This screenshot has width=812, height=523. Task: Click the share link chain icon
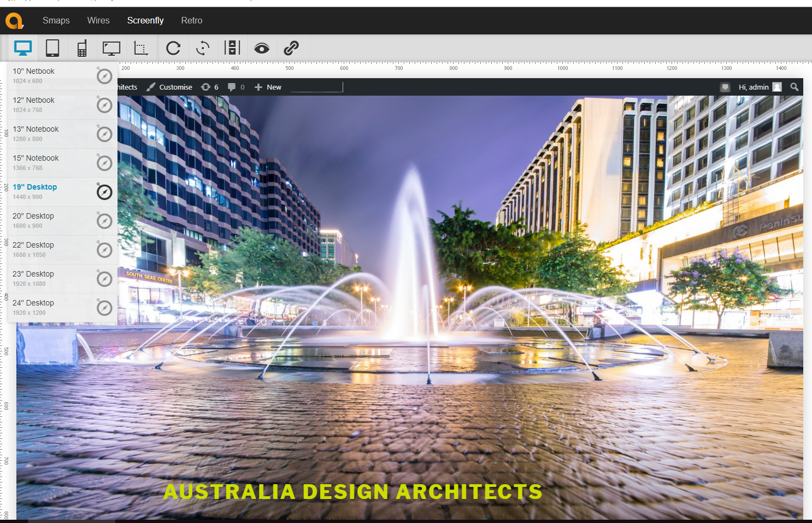point(291,48)
